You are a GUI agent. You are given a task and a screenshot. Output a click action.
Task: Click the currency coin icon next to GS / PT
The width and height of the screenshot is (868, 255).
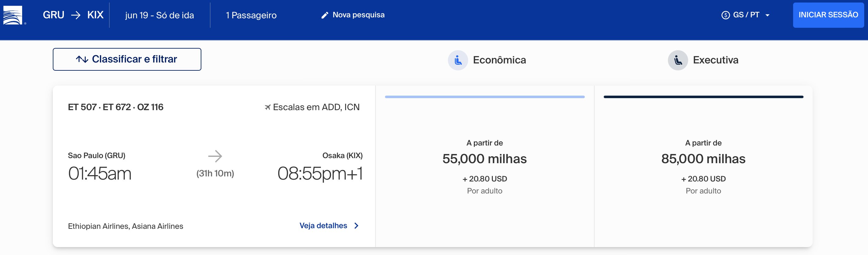pyautogui.click(x=725, y=15)
